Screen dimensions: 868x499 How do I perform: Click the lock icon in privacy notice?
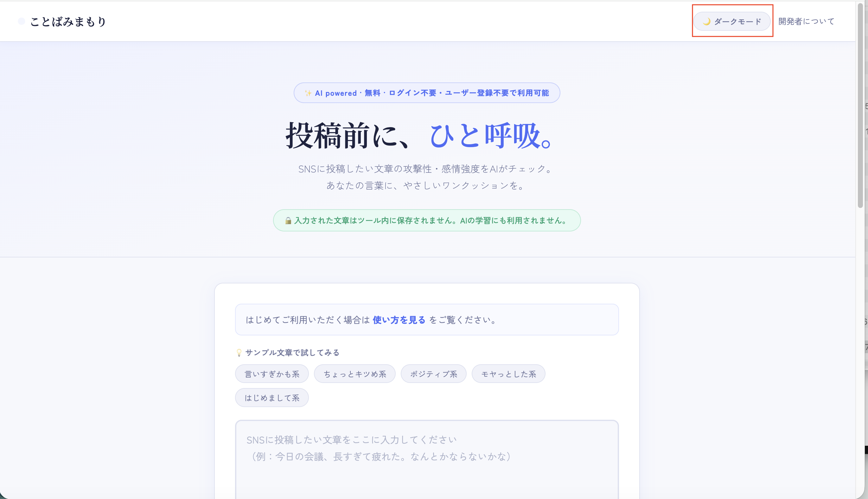(288, 221)
